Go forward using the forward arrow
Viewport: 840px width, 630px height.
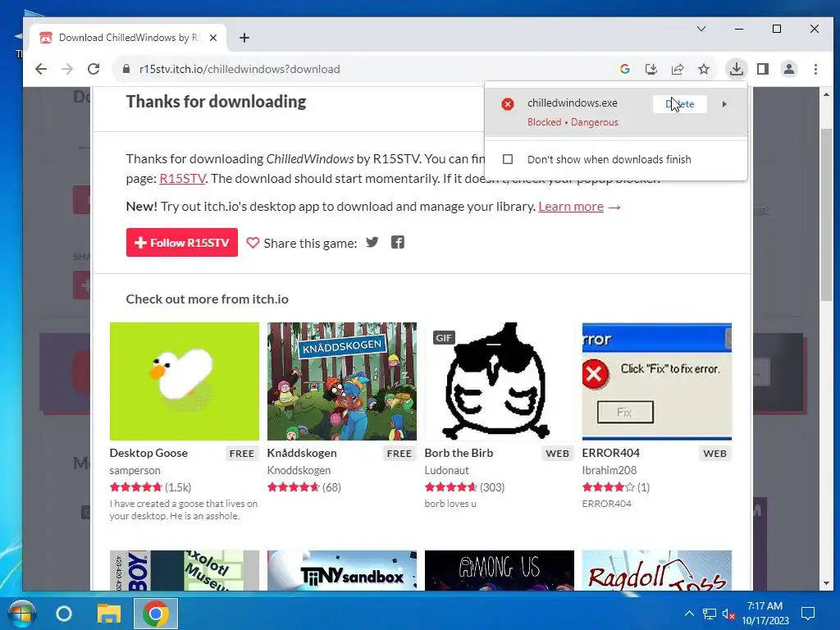tap(67, 69)
